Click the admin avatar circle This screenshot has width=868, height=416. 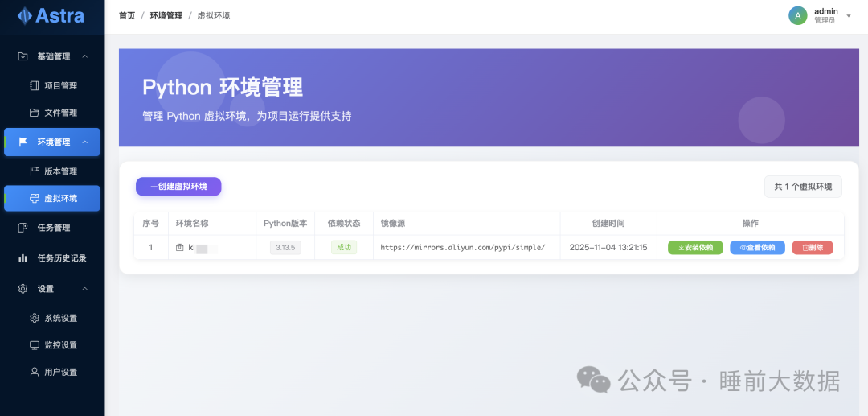(x=798, y=15)
